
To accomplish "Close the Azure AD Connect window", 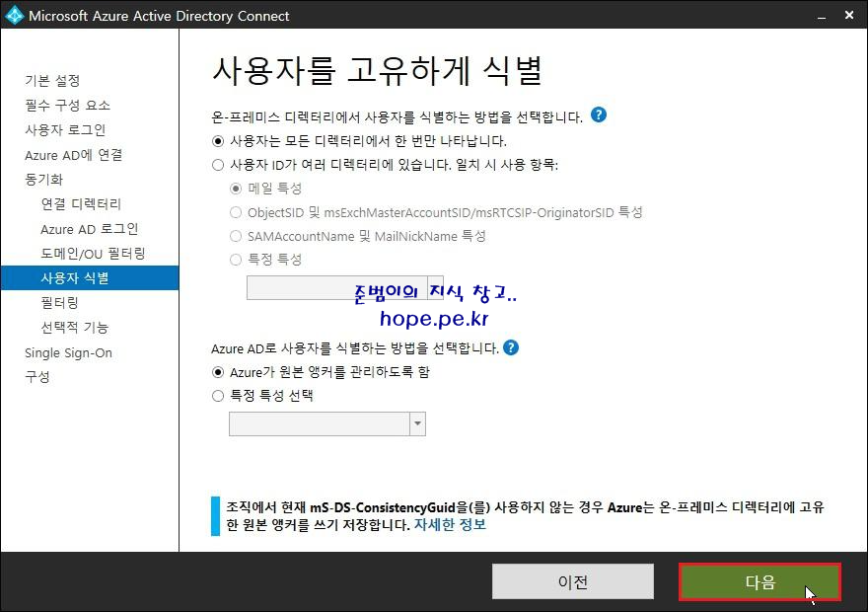I will pos(849,16).
